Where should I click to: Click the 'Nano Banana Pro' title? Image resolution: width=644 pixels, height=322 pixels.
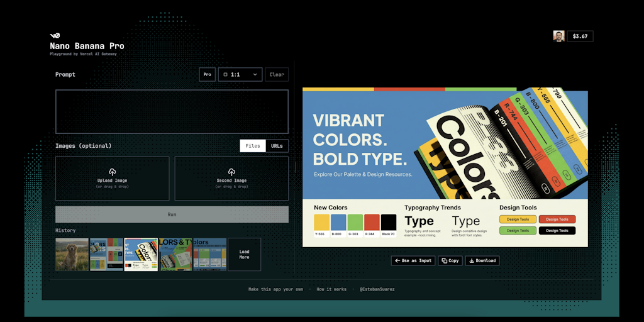(87, 46)
